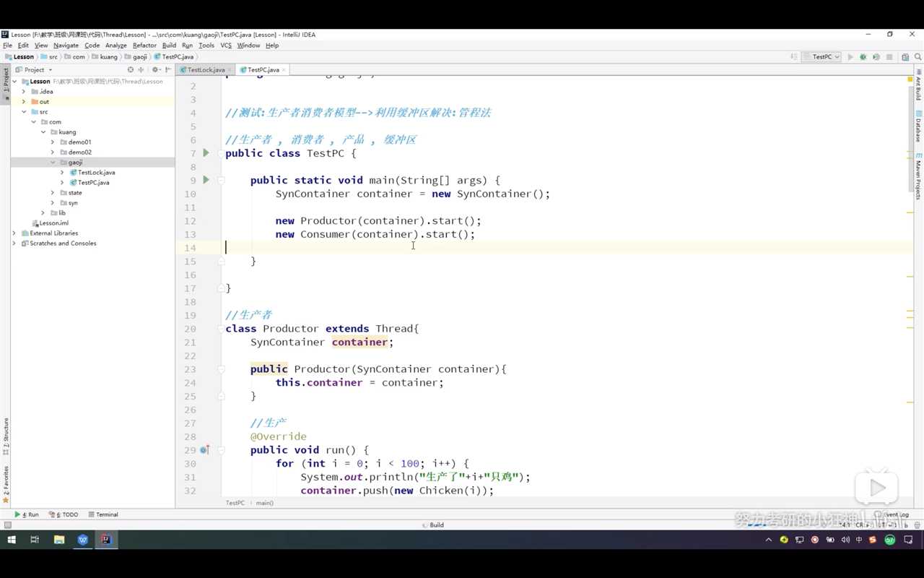Open the Ant Build side panel
Screen dimensions: 924x578
tap(918, 85)
